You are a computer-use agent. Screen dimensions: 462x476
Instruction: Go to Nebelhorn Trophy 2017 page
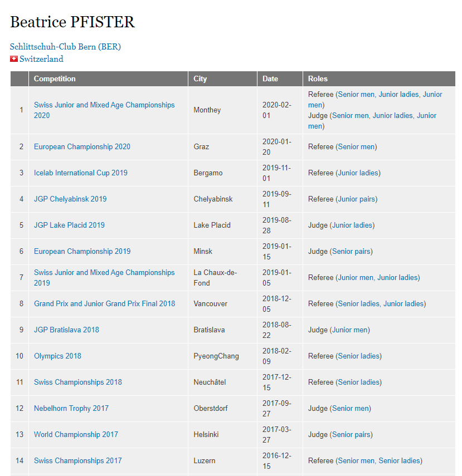(71, 409)
